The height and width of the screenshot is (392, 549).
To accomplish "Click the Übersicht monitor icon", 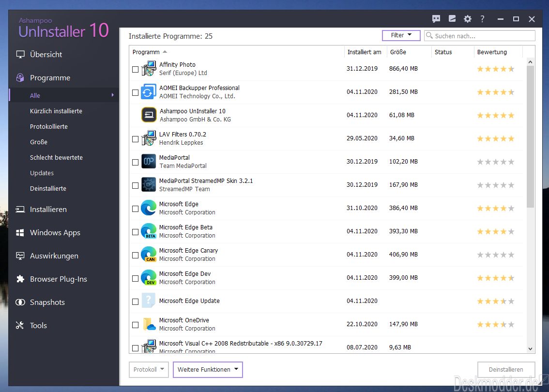I will (x=20, y=55).
